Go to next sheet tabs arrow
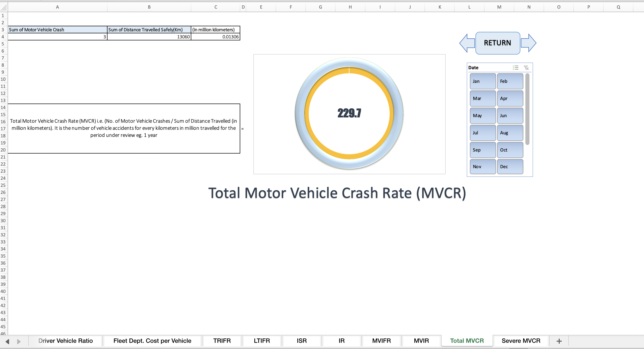644x349 pixels. [x=19, y=341]
